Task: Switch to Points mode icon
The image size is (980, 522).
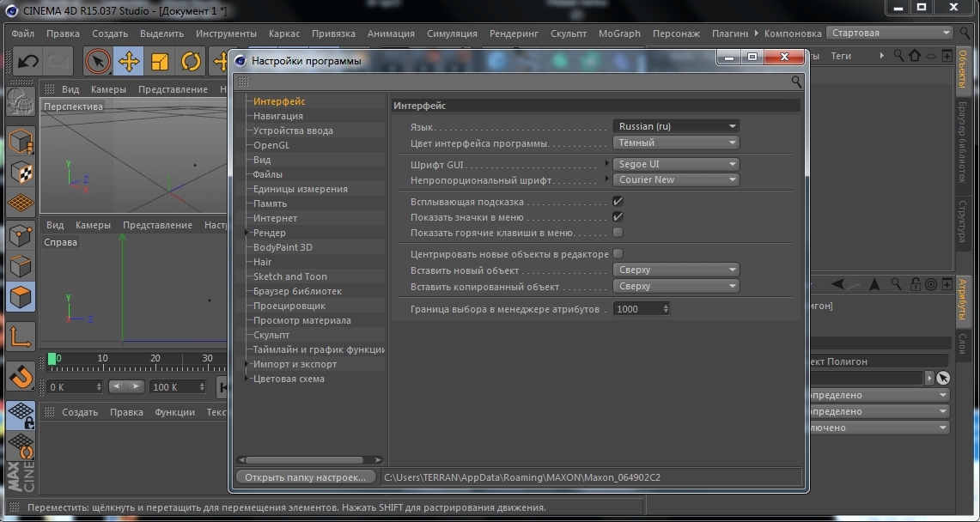Action: [21, 234]
